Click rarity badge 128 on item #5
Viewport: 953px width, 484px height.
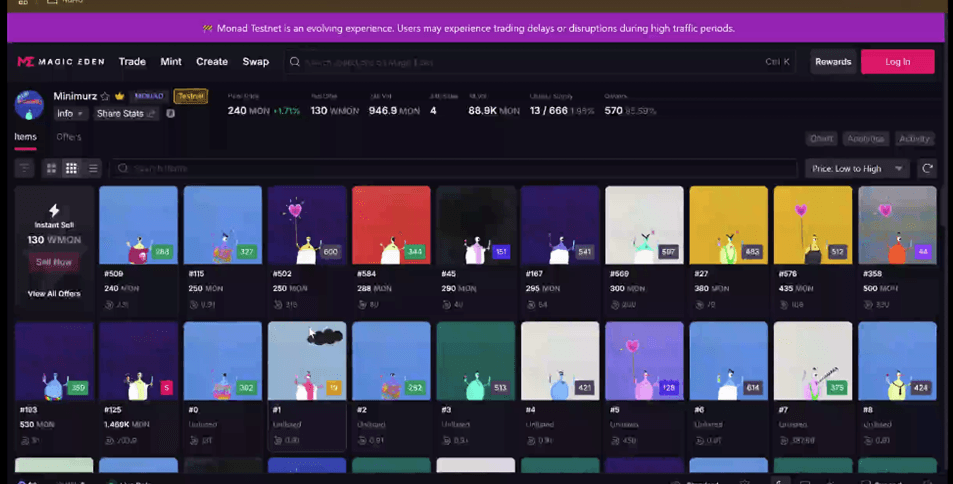click(x=669, y=387)
